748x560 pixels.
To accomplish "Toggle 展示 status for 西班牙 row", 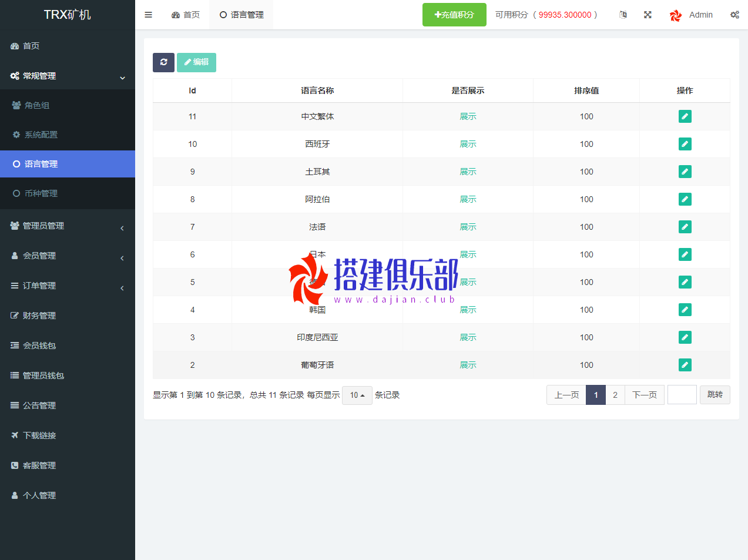I will (x=468, y=144).
